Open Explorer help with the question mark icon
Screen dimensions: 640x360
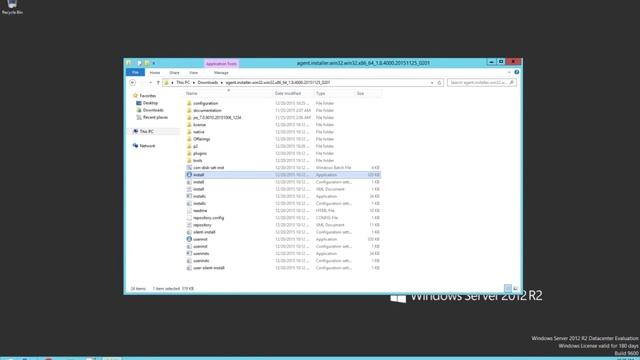click(x=517, y=72)
